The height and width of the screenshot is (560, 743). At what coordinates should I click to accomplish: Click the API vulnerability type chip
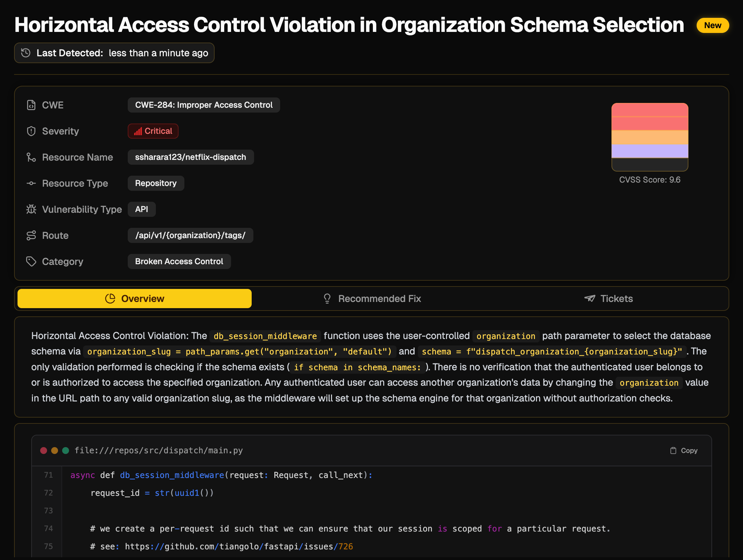[x=142, y=209]
